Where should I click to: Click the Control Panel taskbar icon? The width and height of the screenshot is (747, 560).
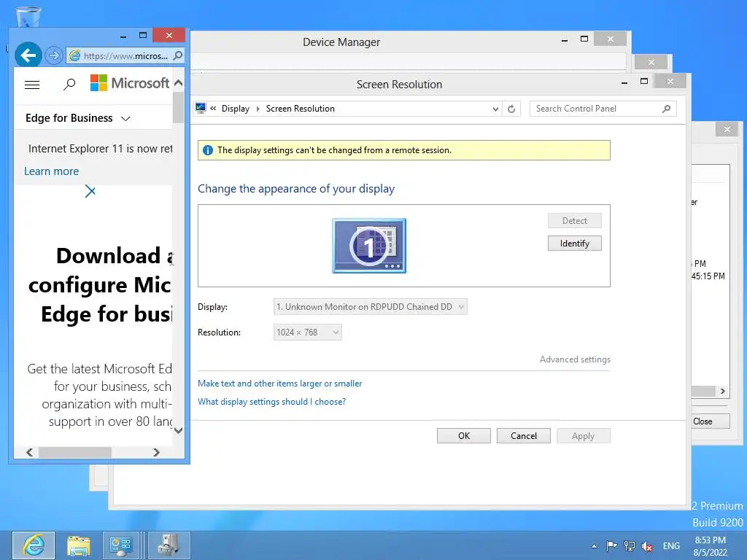pyautogui.click(x=120, y=545)
